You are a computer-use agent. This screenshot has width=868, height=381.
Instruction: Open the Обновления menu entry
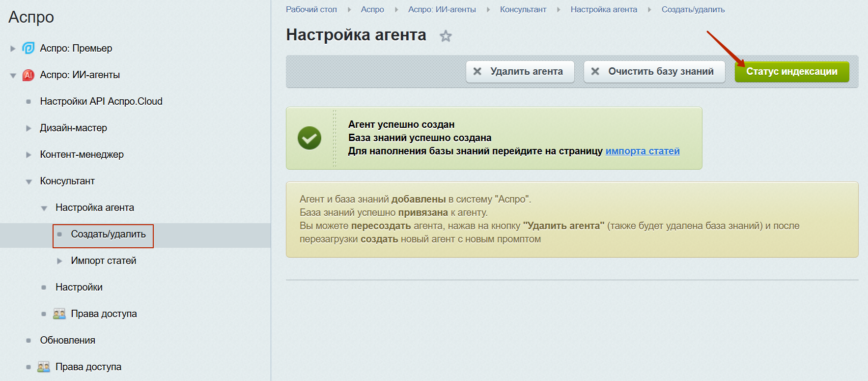tap(68, 340)
